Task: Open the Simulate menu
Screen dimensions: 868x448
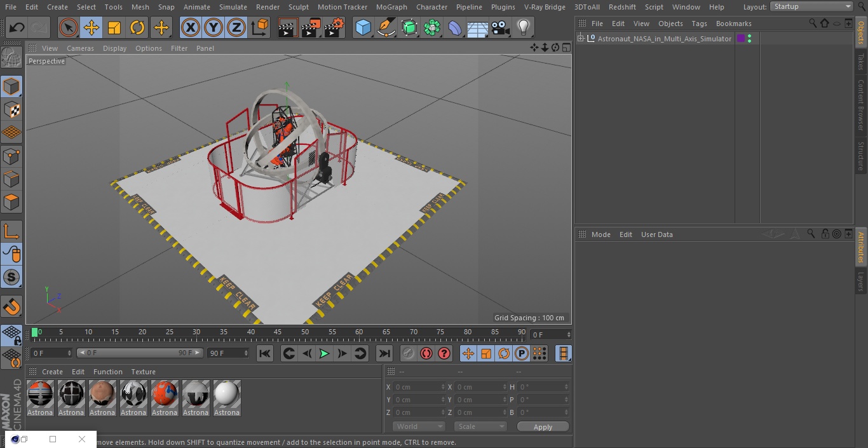Action: pos(233,7)
